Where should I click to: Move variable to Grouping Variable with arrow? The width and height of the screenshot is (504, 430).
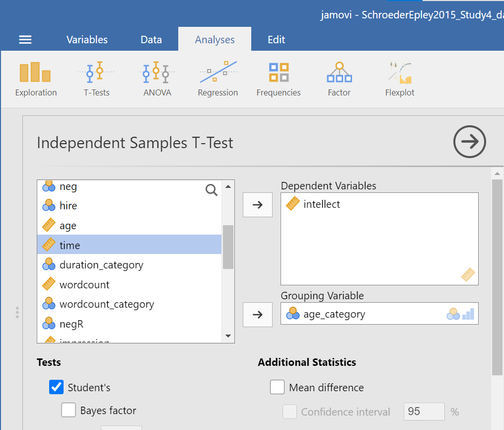point(257,314)
